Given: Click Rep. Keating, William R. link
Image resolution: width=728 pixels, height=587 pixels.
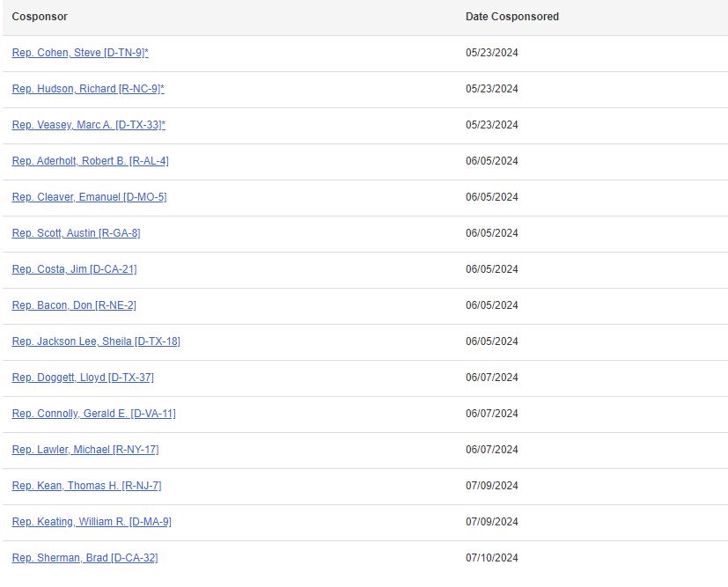Looking at the screenshot, I should (92, 522).
